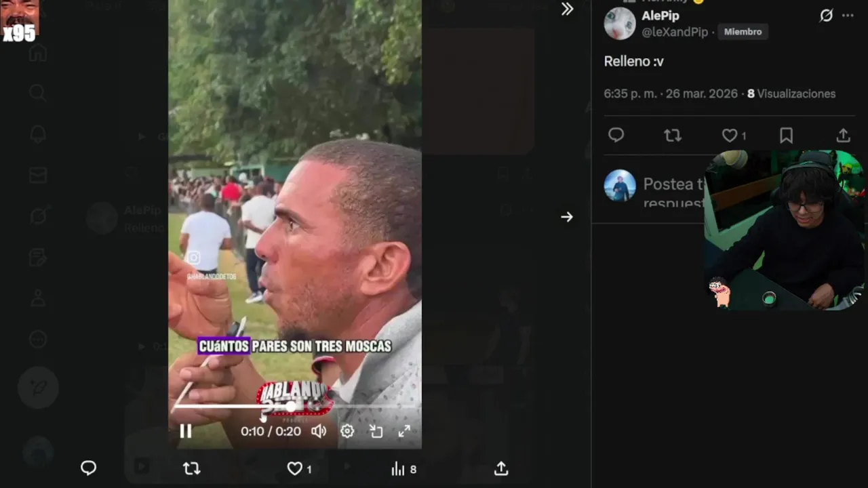Repost from the sidebar action row
Viewport: 868px width, 488px height.
click(673, 136)
